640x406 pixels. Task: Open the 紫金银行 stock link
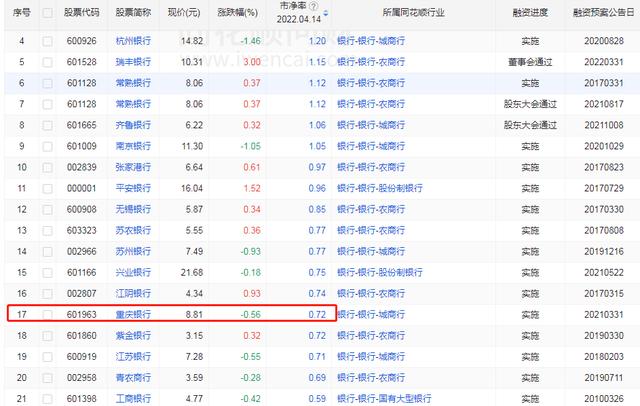(133, 335)
